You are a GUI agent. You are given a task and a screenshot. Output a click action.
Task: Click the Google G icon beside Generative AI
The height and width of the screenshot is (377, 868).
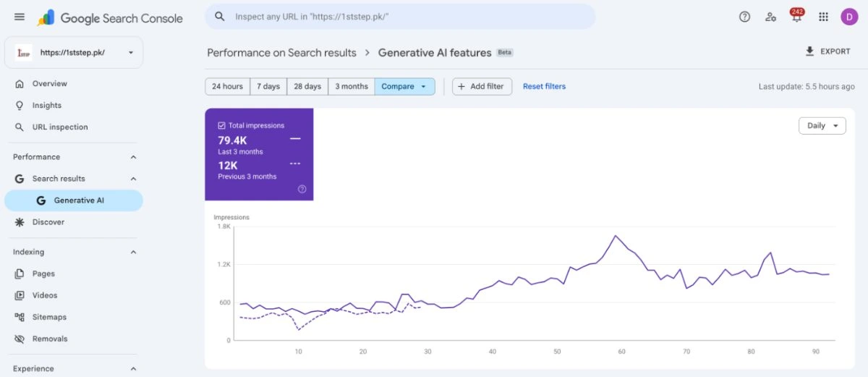click(x=41, y=200)
